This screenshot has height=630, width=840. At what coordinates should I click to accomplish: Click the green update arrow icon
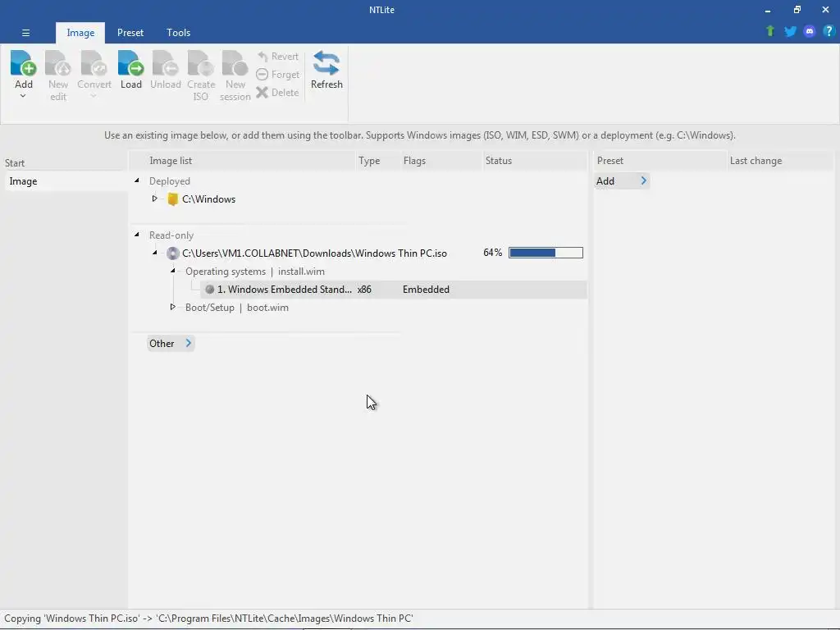[770, 31]
